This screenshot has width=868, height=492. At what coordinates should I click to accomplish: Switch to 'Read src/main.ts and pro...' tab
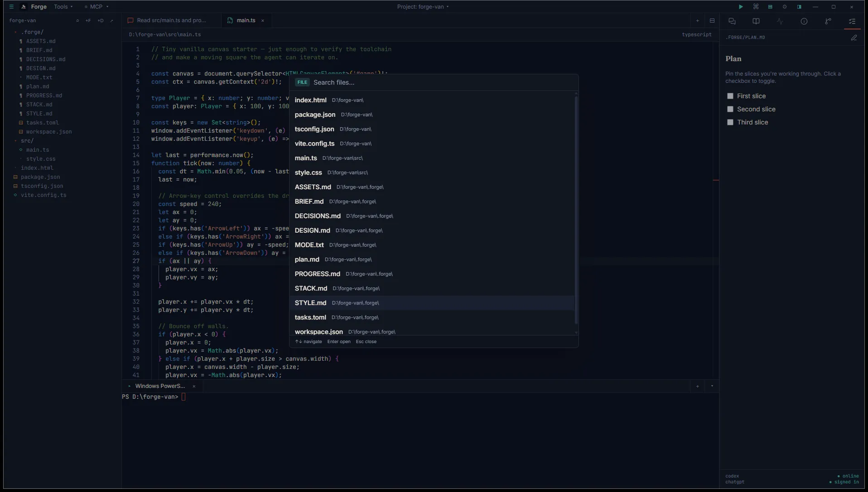(x=172, y=20)
